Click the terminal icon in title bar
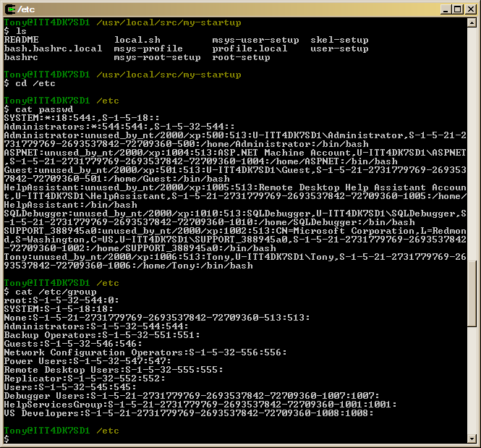This screenshot has width=481, height=448. (10, 9)
